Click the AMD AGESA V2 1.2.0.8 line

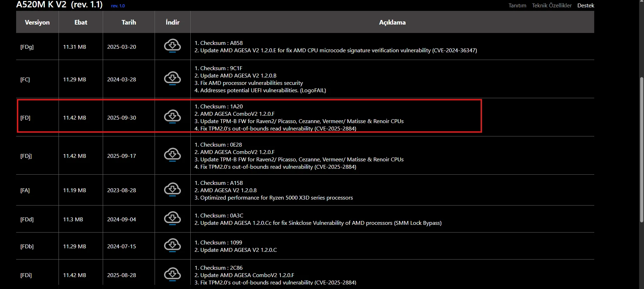(226, 190)
